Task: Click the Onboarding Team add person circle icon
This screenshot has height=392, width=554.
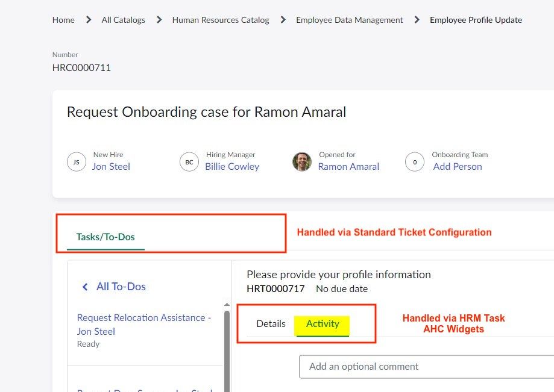Action: pyautogui.click(x=414, y=161)
